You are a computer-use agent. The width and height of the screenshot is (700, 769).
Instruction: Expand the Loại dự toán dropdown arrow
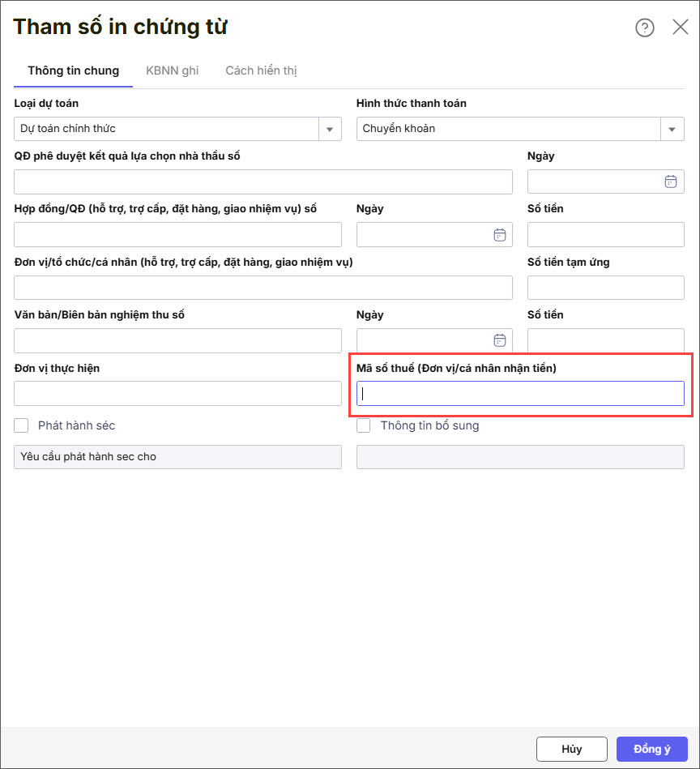330,129
